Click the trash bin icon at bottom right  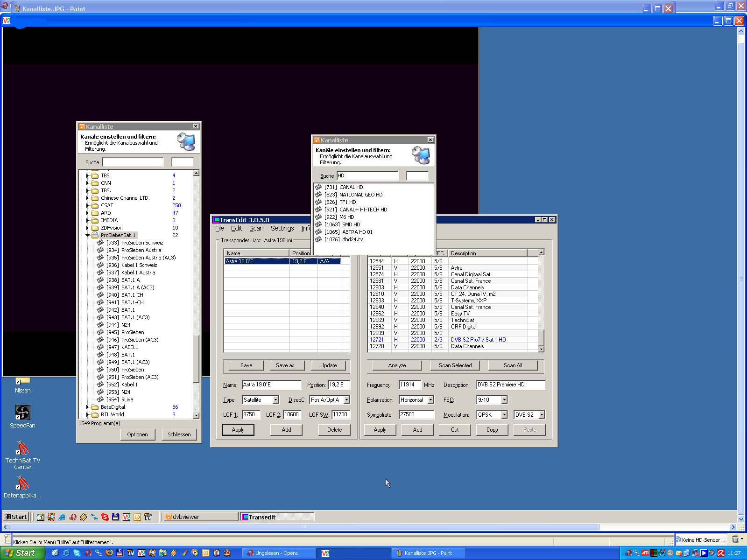tap(735, 539)
